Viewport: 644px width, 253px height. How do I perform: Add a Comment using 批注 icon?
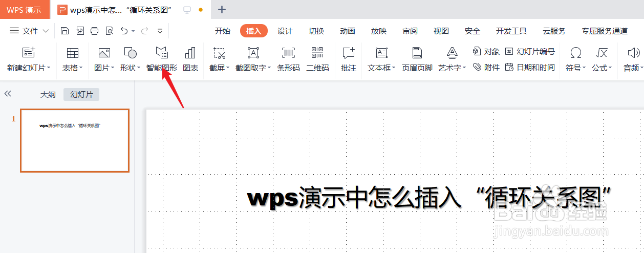point(349,52)
